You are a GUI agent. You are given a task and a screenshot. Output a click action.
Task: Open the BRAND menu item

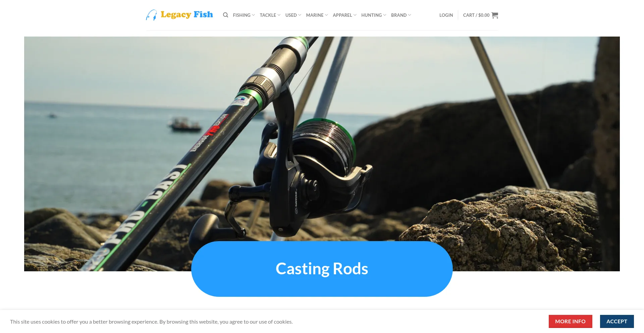398,15
